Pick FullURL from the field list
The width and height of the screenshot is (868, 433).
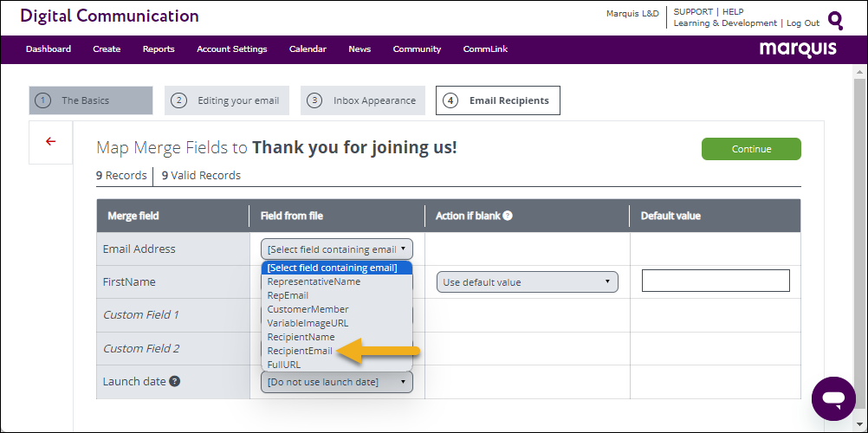(284, 365)
